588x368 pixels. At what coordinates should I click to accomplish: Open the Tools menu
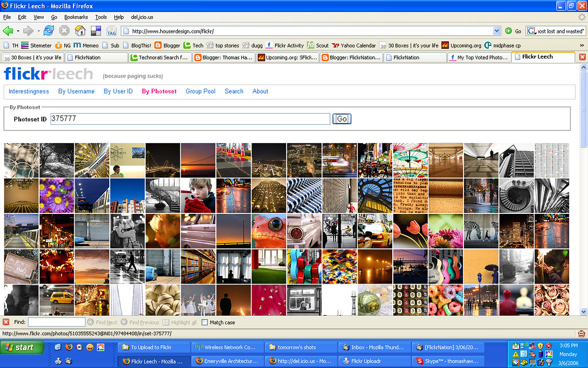pyautogui.click(x=101, y=17)
